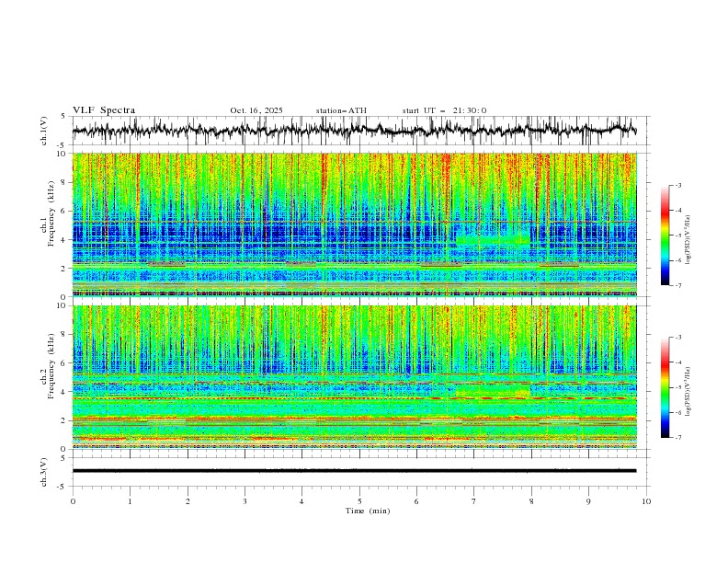Click the "2" tick on the time axis
The width and height of the screenshot is (728, 563).
click(188, 501)
